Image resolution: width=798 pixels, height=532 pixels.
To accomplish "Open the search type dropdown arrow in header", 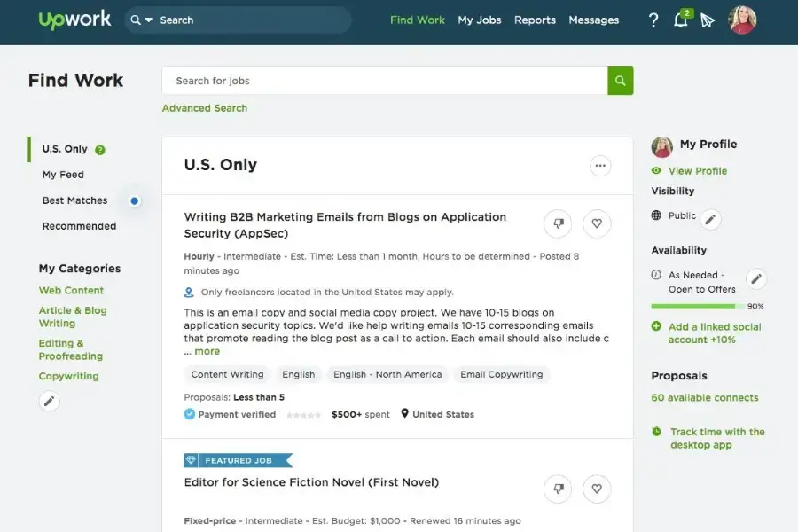I will tap(149, 20).
